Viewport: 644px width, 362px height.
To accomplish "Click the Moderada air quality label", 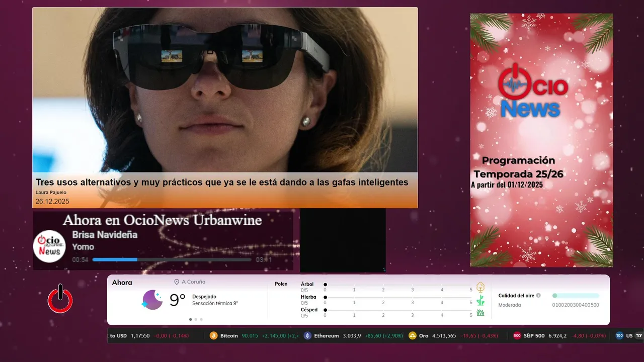I will point(510,305).
